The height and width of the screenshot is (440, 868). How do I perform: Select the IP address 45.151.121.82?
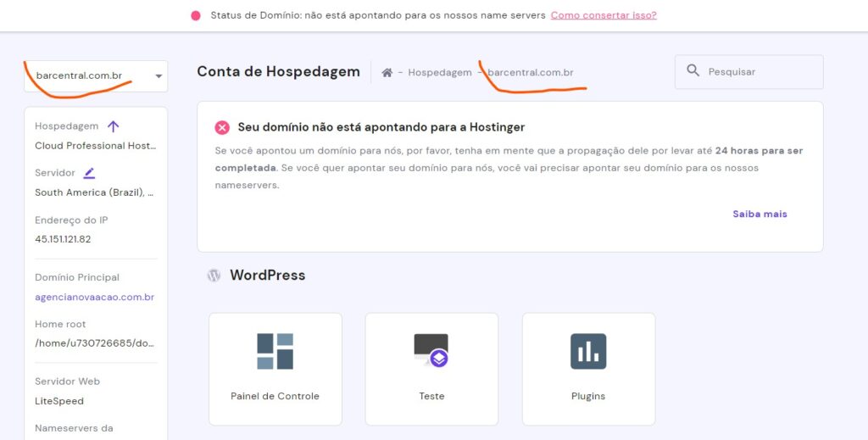pyautogui.click(x=63, y=239)
